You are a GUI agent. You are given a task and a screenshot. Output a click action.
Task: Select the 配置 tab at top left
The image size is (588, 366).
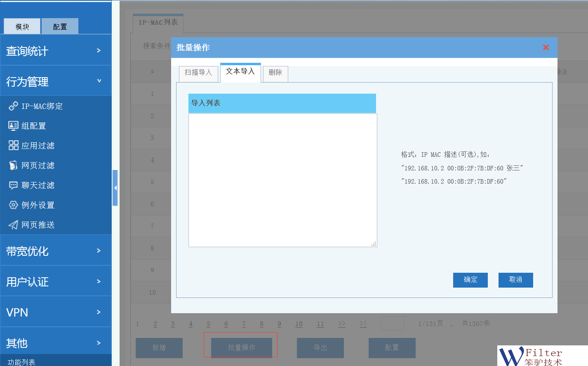(x=60, y=27)
